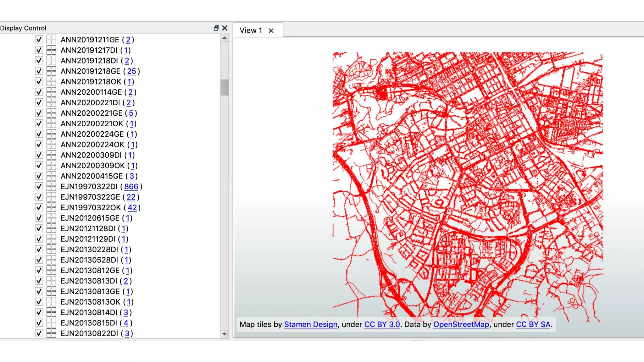This screenshot has height=362, width=644.
Task: Click the 866 count link for EJN19970322DI
Action: [x=131, y=186]
